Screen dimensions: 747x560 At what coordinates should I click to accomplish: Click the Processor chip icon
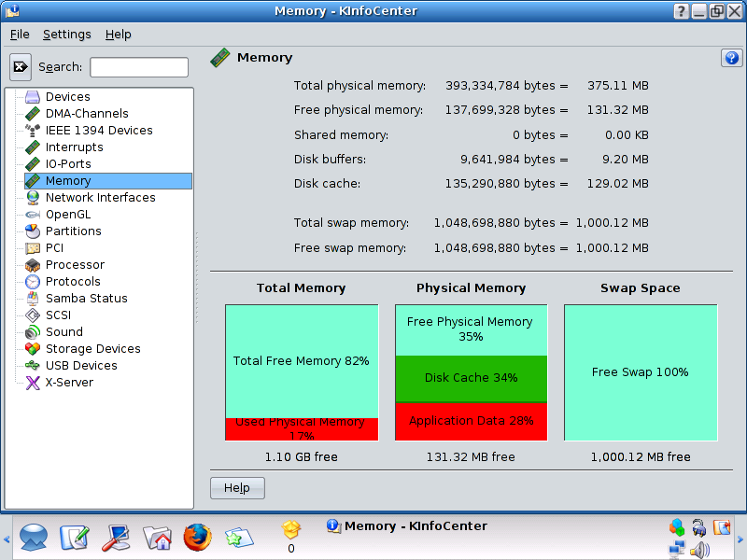33,265
